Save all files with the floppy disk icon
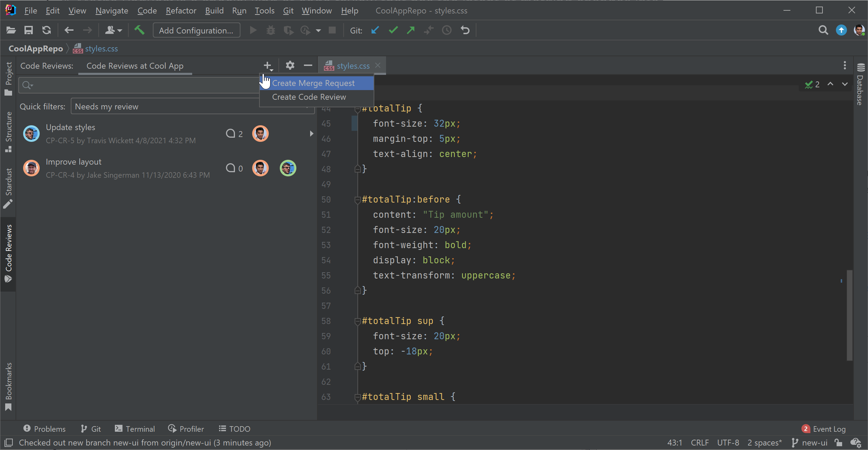The height and width of the screenshot is (450, 868). pyautogui.click(x=29, y=30)
